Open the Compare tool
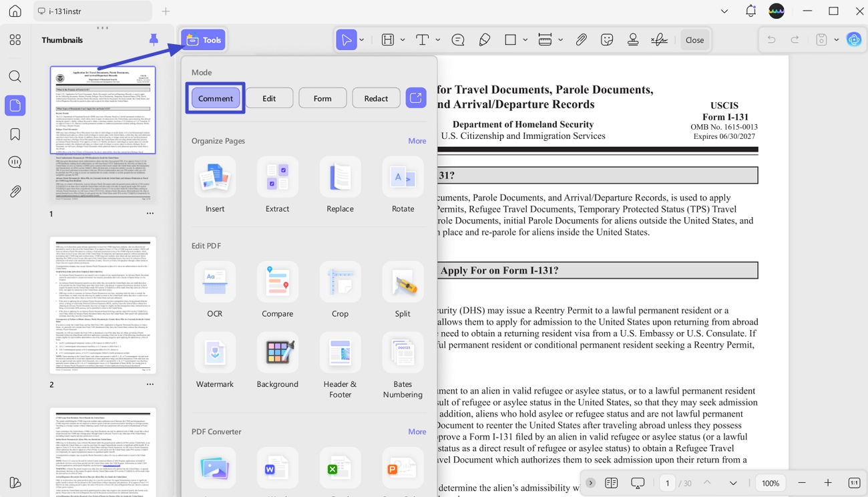Image resolution: width=868 pixels, height=497 pixels. pyautogui.click(x=277, y=290)
